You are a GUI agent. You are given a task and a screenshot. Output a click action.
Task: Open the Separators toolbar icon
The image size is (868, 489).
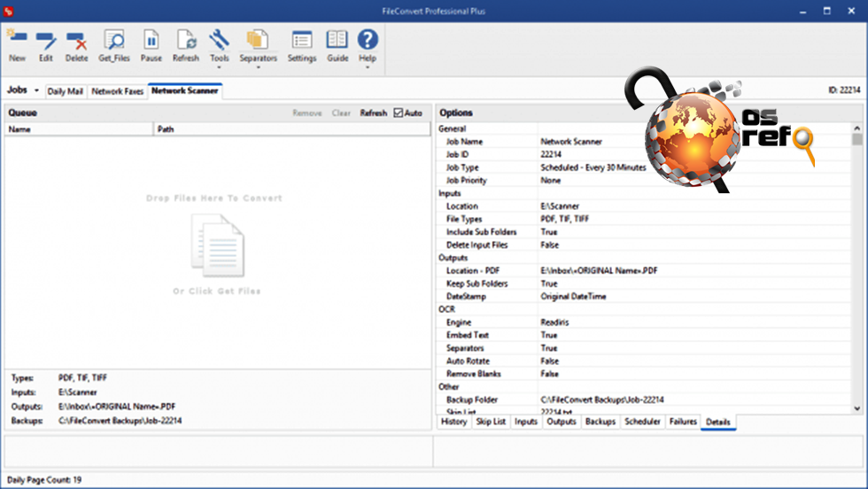(258, 46)
